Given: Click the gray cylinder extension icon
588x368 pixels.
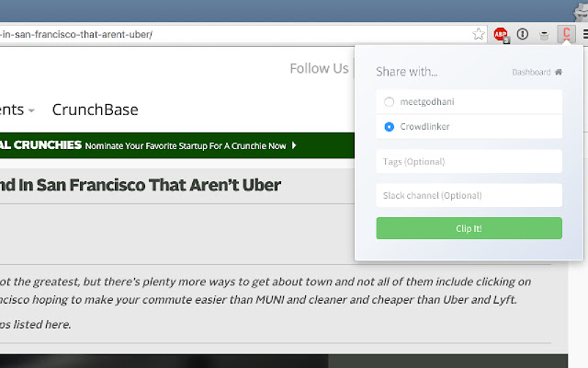Looking at the screenshot, I should click(545, 35).
